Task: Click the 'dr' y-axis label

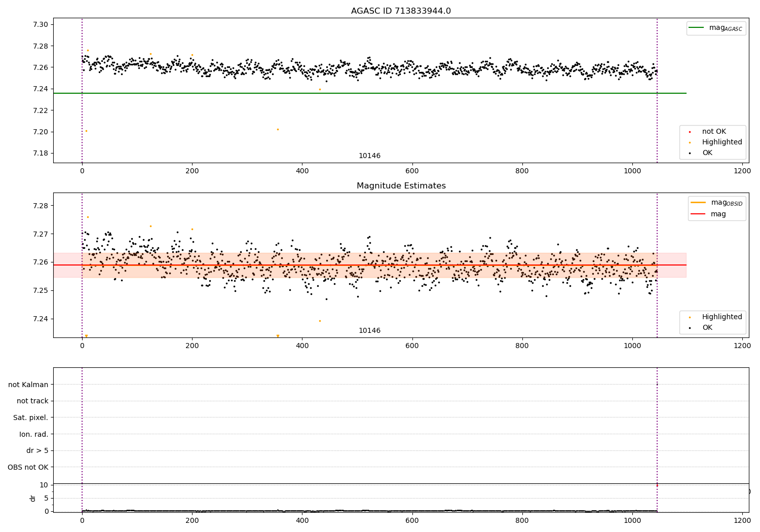Action: pyautogui.click(x=33, y=498)
